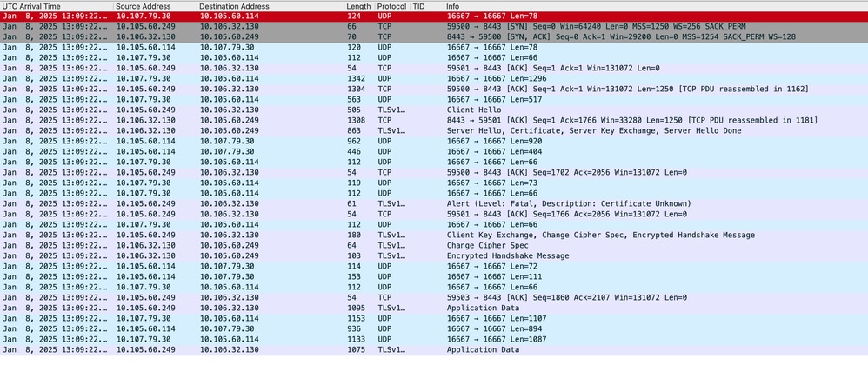
Task: Click length cell '1342' in packet list
Action: pos(356,78)
